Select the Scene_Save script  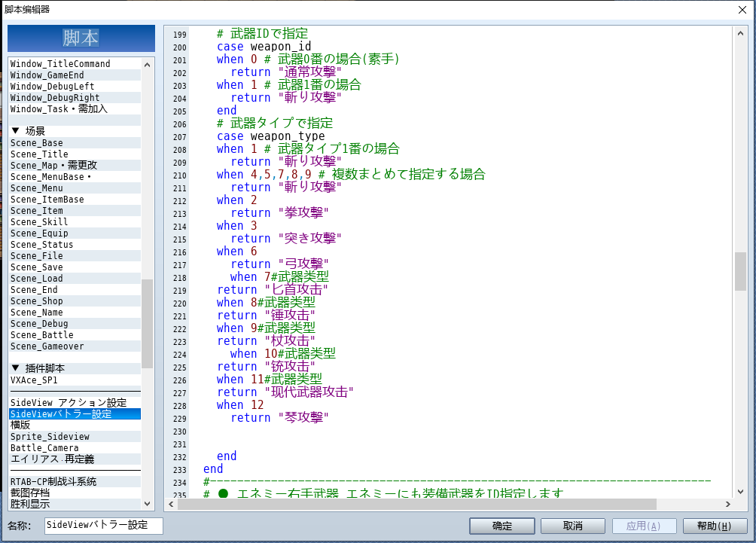tap(75, 267)
